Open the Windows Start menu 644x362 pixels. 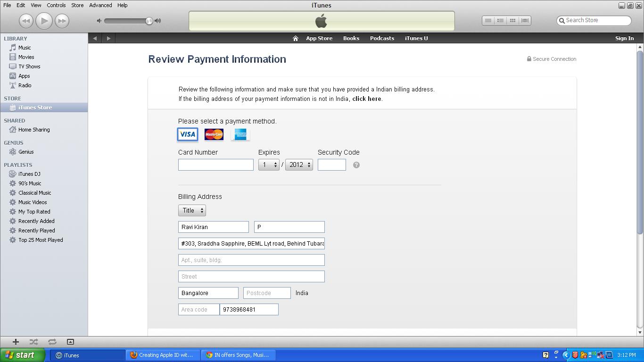click(x=23, y=355)
